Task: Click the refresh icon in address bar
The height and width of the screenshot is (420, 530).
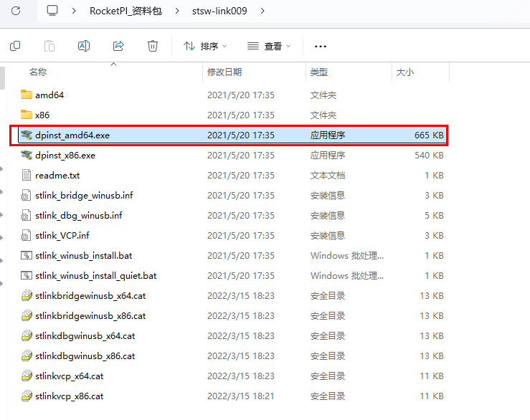Action: tap(16, 11)
